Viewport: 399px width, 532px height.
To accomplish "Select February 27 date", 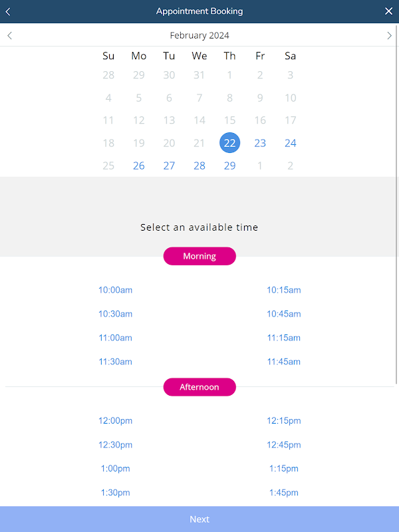I will click(x=169, y=166).
